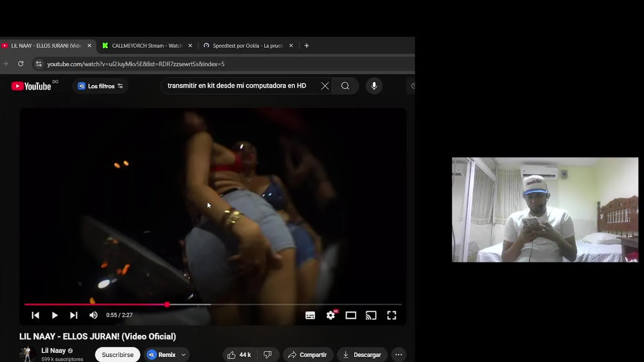Switch to theater mode
The image size is (644, 362).
[x=351, y=315]
